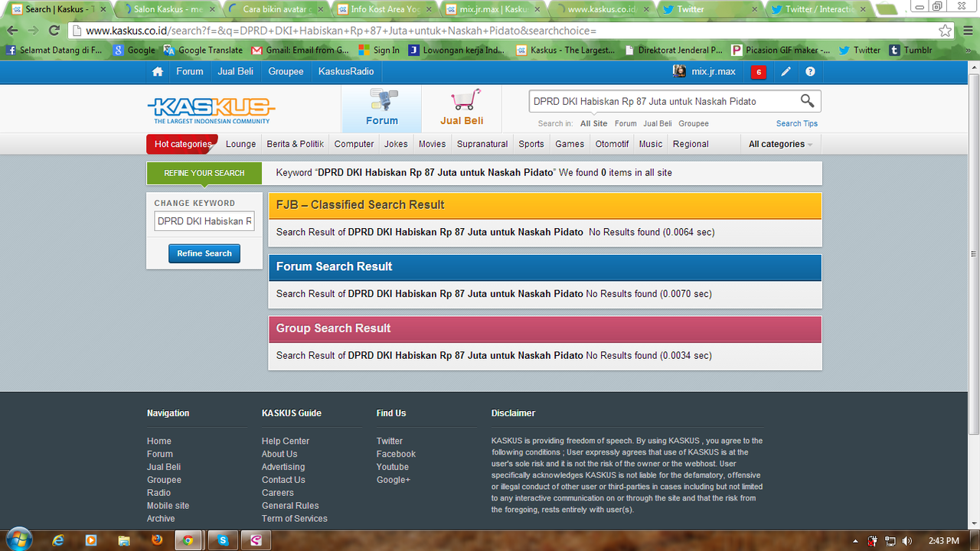Open Google Translate bookmark
980x551 pixels.
(202, 50)
